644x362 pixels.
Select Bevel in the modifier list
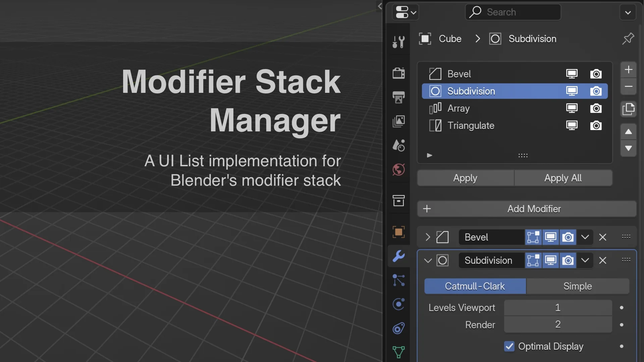(x=515, y=74)
